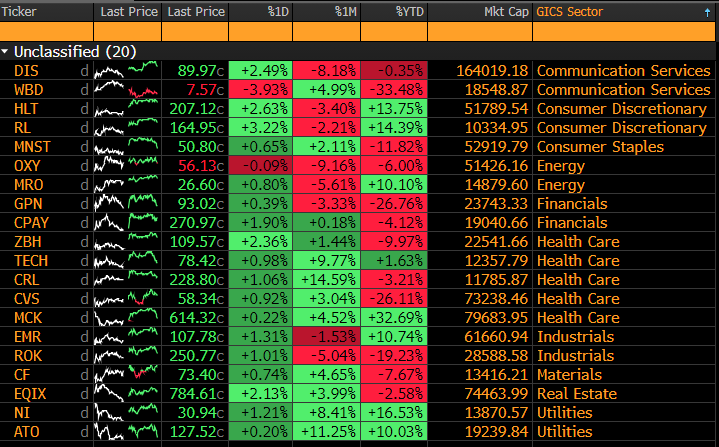Image resolution: width=719 pixels, height=447 pixels.
Task: Click the +32.69% YTD value for MCK
Action: click(x=394, y=317)
